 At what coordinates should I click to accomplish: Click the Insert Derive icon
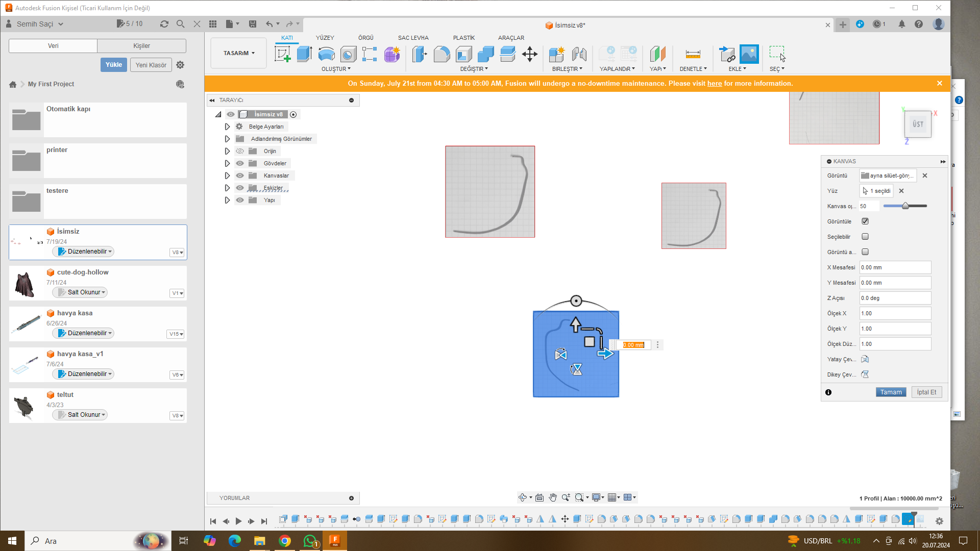tap(727, 54)
